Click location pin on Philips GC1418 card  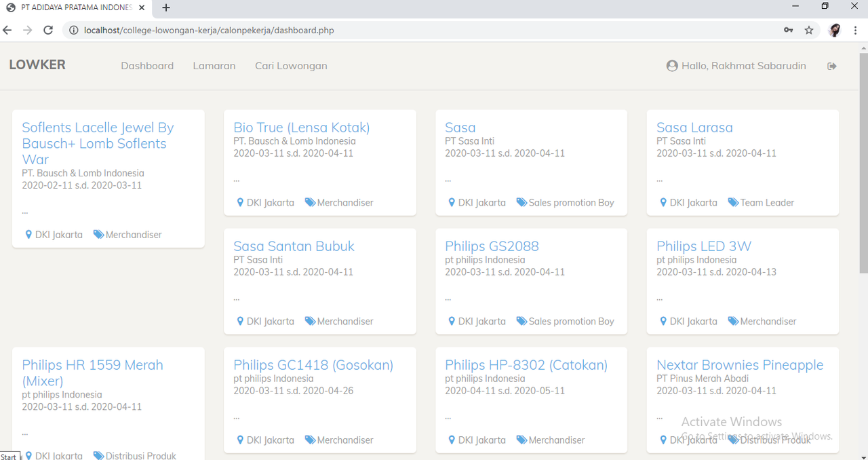click(240, 440)
